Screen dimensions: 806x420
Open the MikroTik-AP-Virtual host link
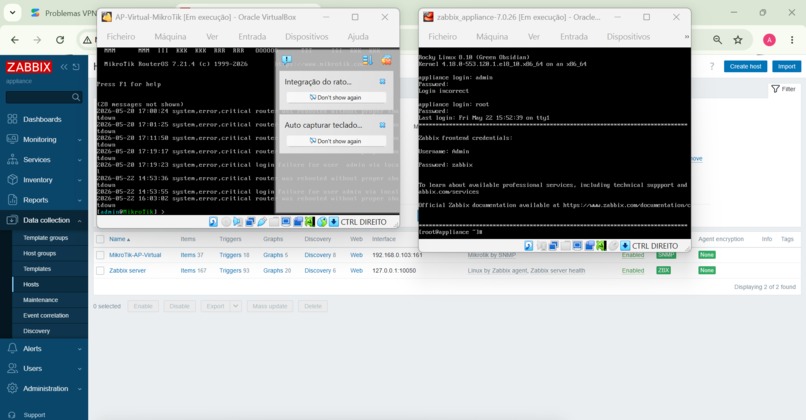tap(135, 255)
